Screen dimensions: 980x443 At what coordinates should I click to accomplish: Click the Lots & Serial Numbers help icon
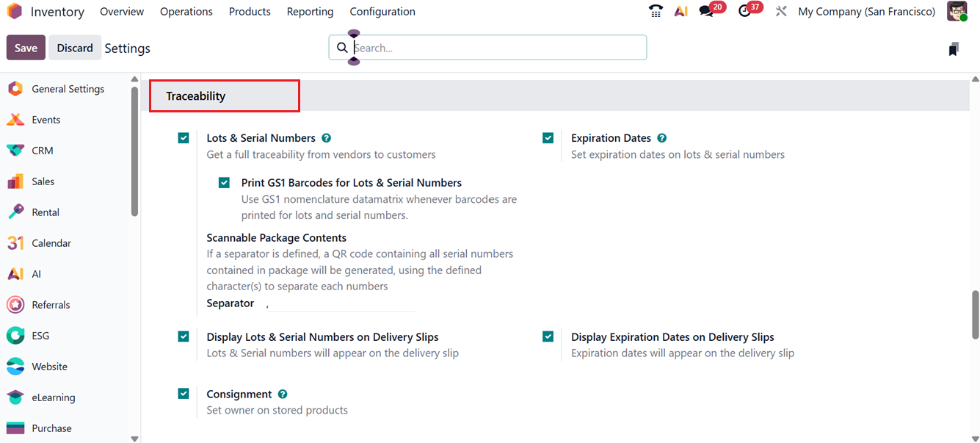click(x=327, y=138)
